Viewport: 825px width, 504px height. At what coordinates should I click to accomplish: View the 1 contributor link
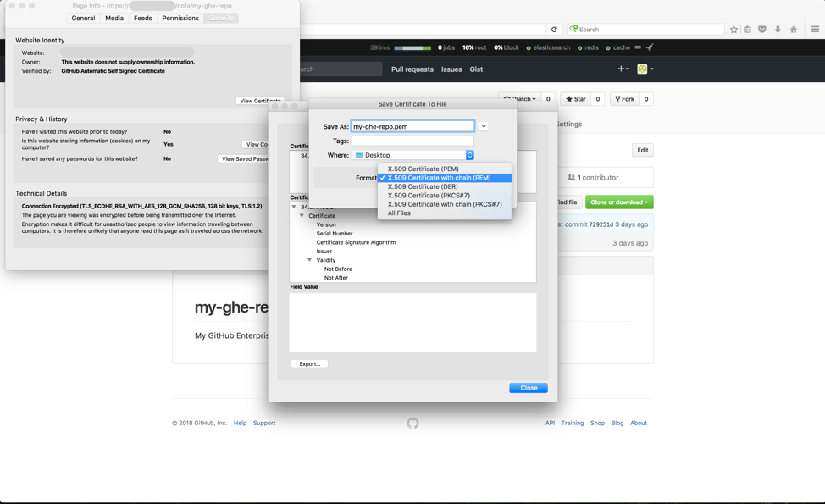(593, 178)
